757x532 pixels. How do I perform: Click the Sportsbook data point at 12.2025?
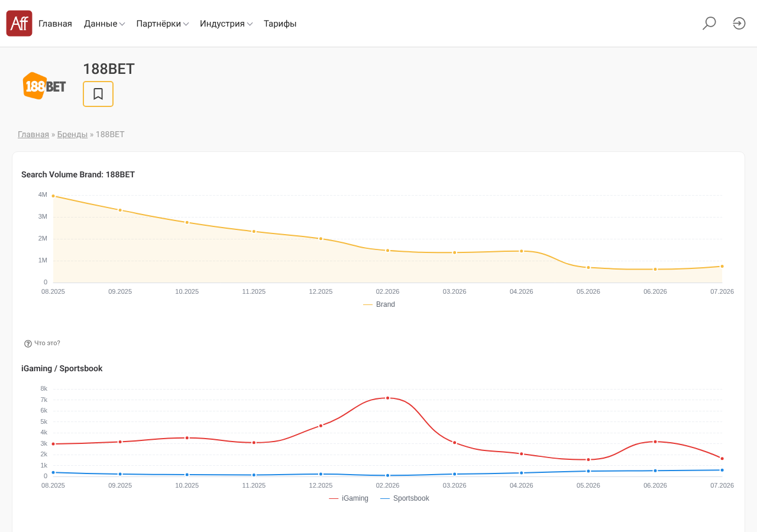pos(321,426)
